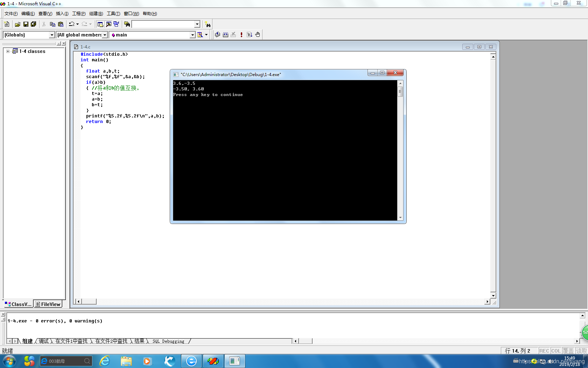
Task: Click the Search help binoculars icon
Action: pos(208,24)
